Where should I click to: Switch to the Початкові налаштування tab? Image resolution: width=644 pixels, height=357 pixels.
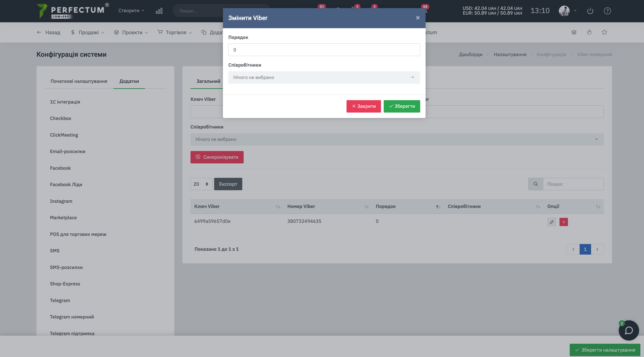click(79, 81)
